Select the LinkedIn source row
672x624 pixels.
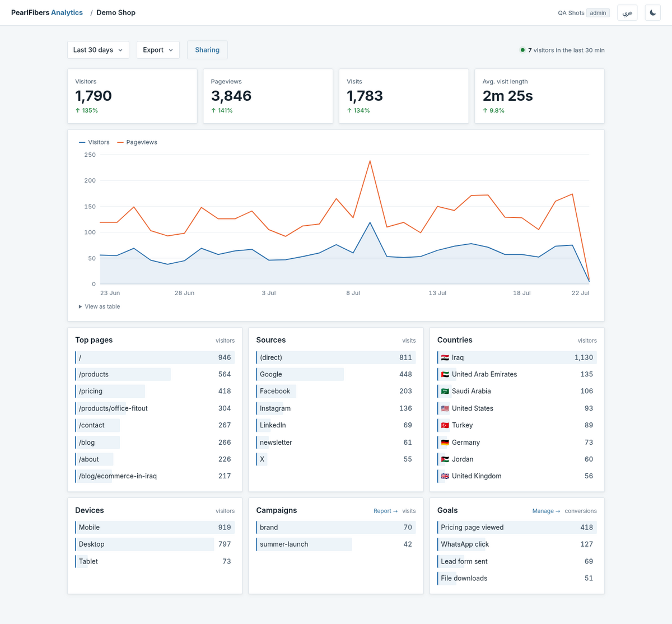pyautogui.click(x=336, y=425)
